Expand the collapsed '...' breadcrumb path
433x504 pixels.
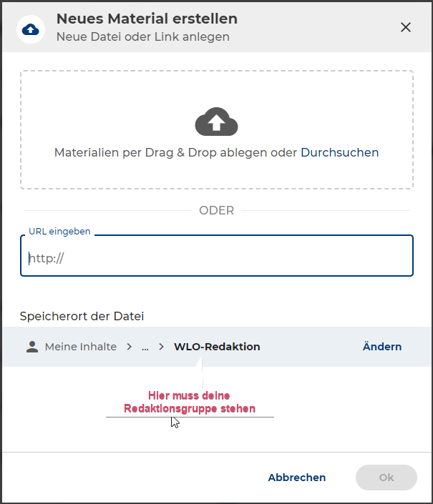(x=145, y=347)
